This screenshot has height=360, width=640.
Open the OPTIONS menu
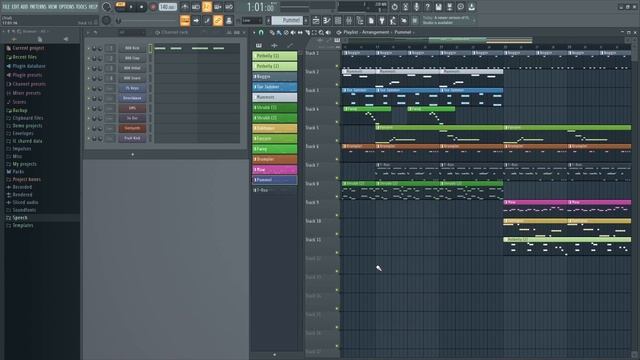point(67,7)
